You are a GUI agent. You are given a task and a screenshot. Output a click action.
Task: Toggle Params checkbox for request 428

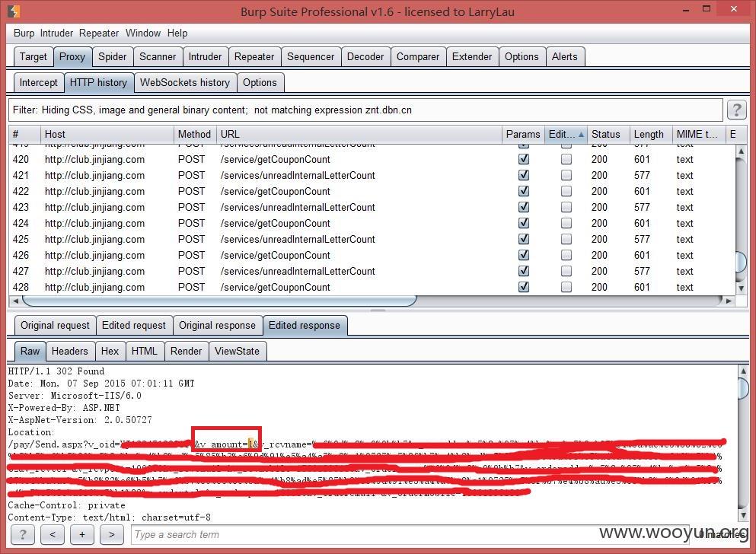click(x=524, y=287)
